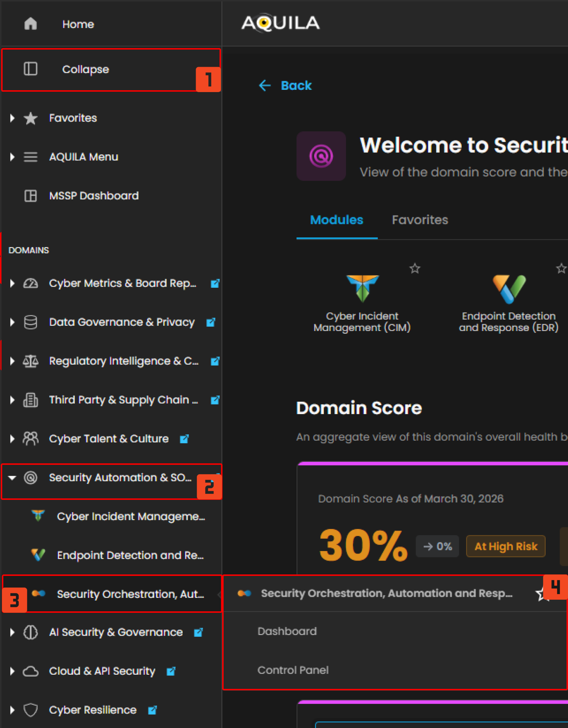The height and width of the screenshot is (728, 568).
Task: Click the 'Domain Score' heading
Action: tap(359, 408)
